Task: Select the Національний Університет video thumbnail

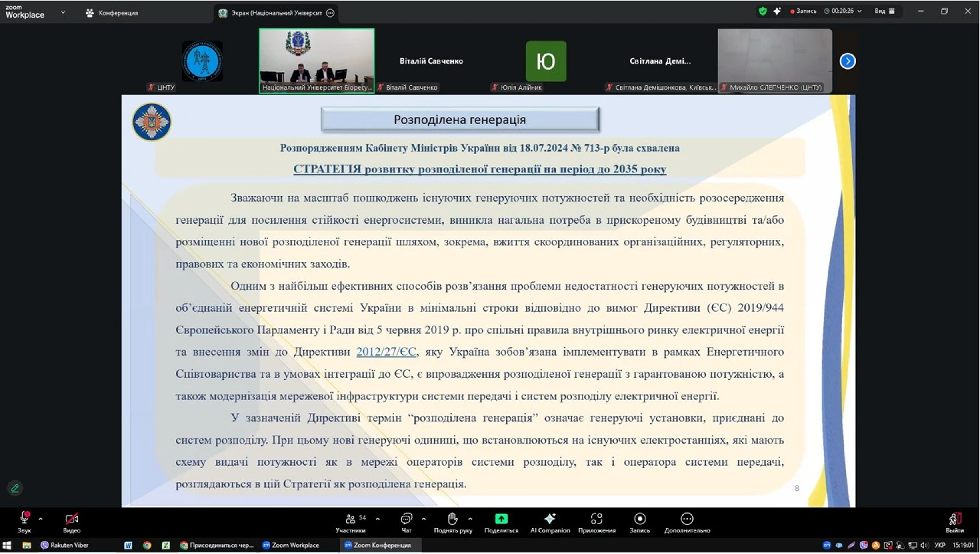Action: point(317,60)
